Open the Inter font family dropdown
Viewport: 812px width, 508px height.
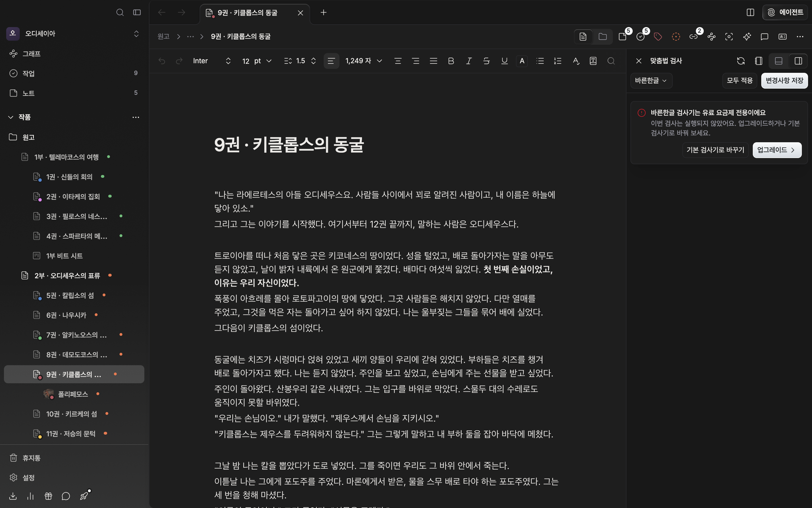click(x=212, y=61)
